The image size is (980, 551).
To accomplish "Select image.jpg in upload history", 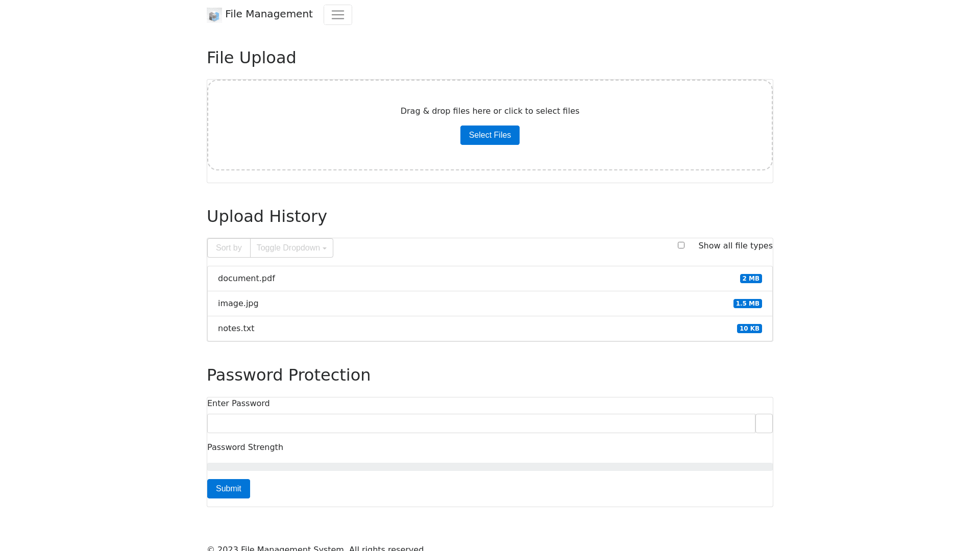I will [238, 304].
